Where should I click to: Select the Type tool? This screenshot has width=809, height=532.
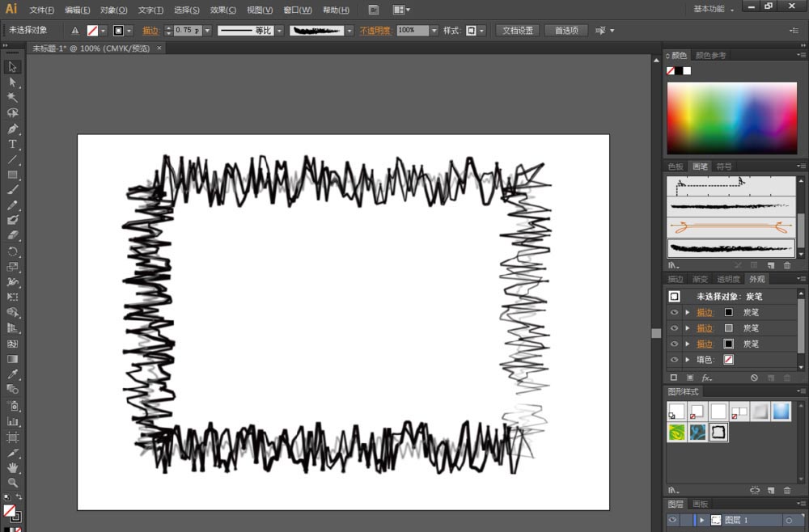[12, 145]
